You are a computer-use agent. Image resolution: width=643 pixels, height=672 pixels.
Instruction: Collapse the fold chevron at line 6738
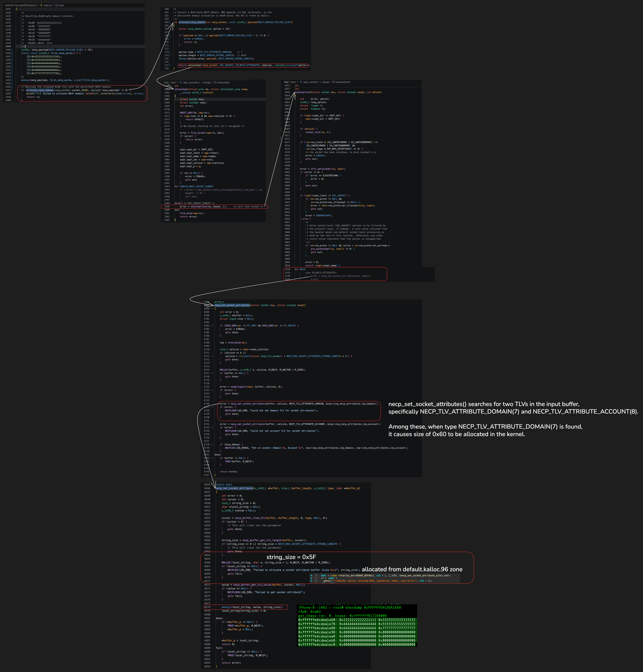click(212, 444)
